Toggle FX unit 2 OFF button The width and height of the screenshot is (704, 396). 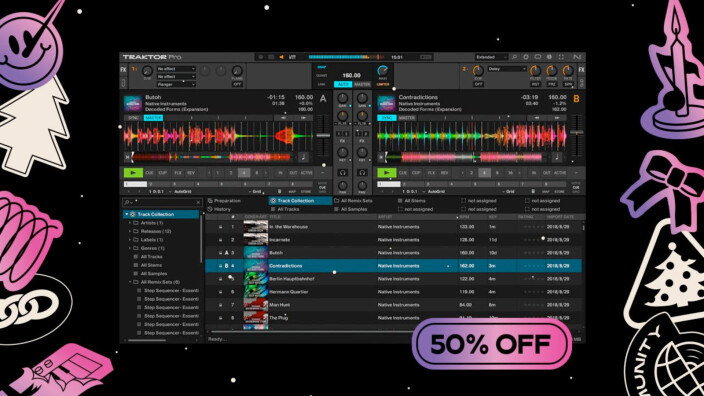pos(479,84)
